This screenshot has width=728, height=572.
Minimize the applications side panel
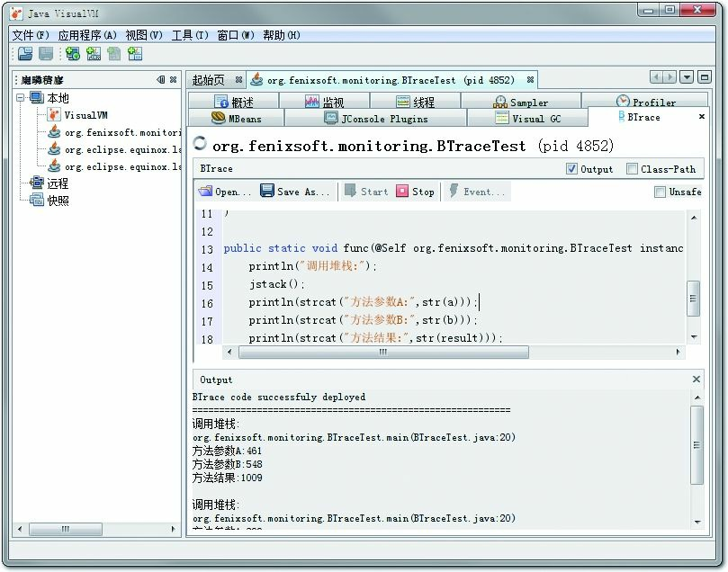(161, 80)
